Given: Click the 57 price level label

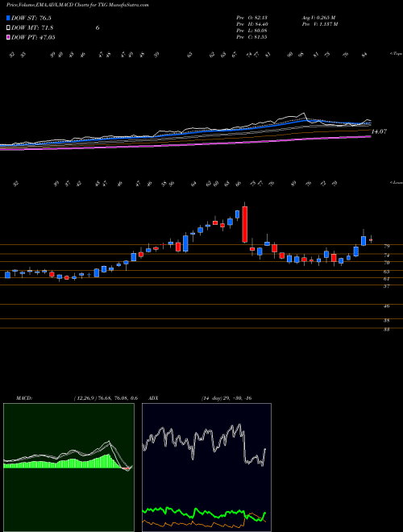Looking at the screenshot, I should [387, 286].
